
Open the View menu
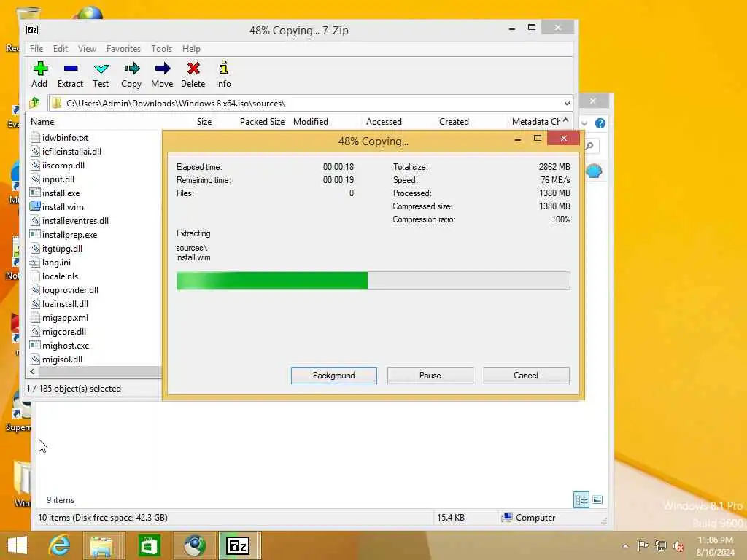(88, 49)
